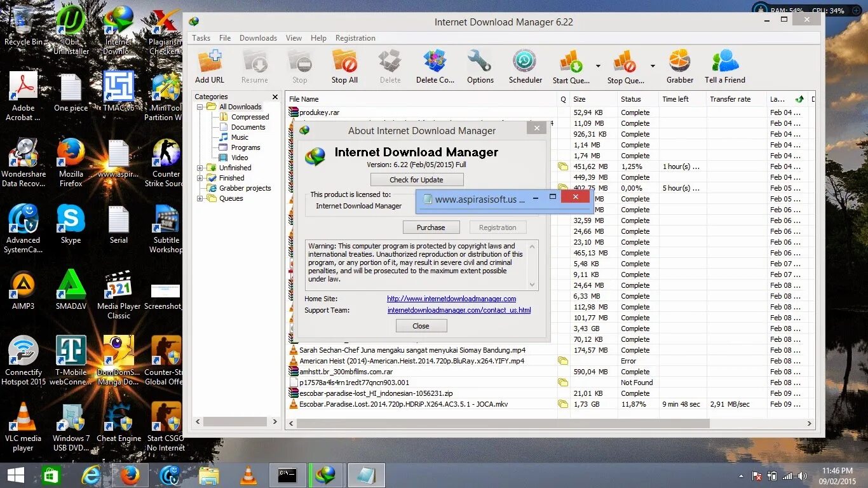Click the Categories panel horizontal scrollbar
The image size is (868, 488).
click(x=234, y=421)
